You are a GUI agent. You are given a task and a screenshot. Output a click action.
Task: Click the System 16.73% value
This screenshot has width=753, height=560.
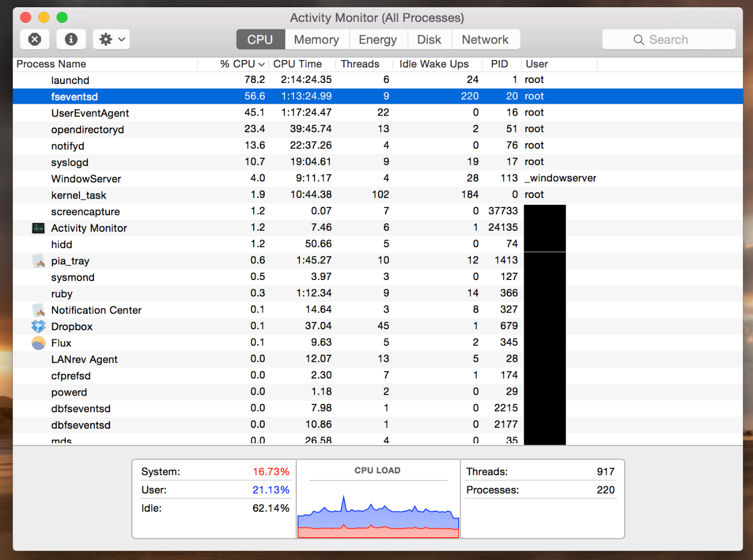click(271, 472)
